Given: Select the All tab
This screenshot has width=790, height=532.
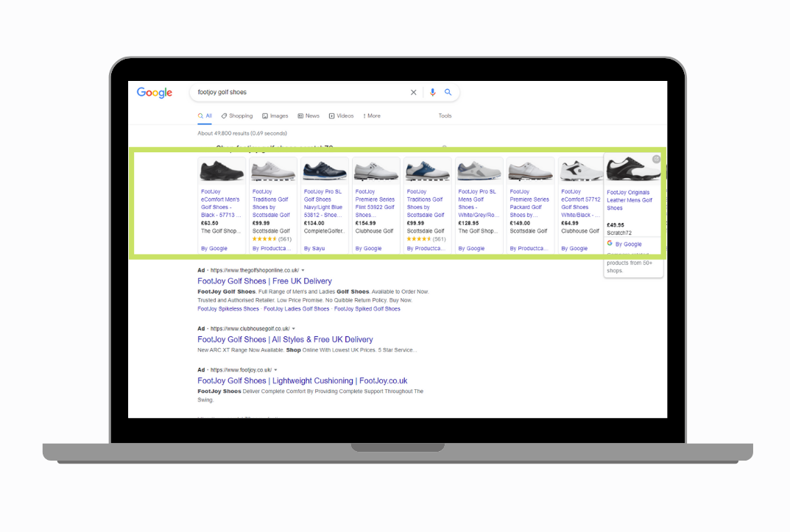Looking at the screenshot, I should [x=205, y=116].
